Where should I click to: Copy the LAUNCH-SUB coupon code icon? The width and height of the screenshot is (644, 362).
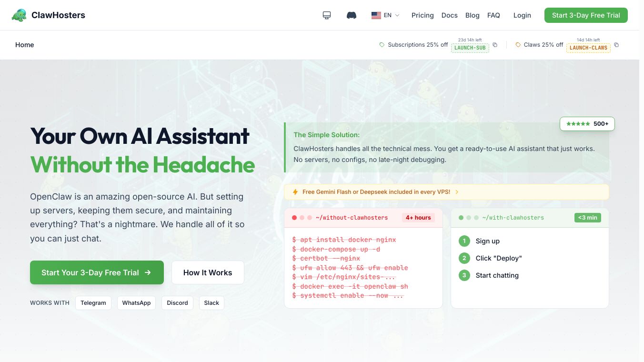[495, 45]
